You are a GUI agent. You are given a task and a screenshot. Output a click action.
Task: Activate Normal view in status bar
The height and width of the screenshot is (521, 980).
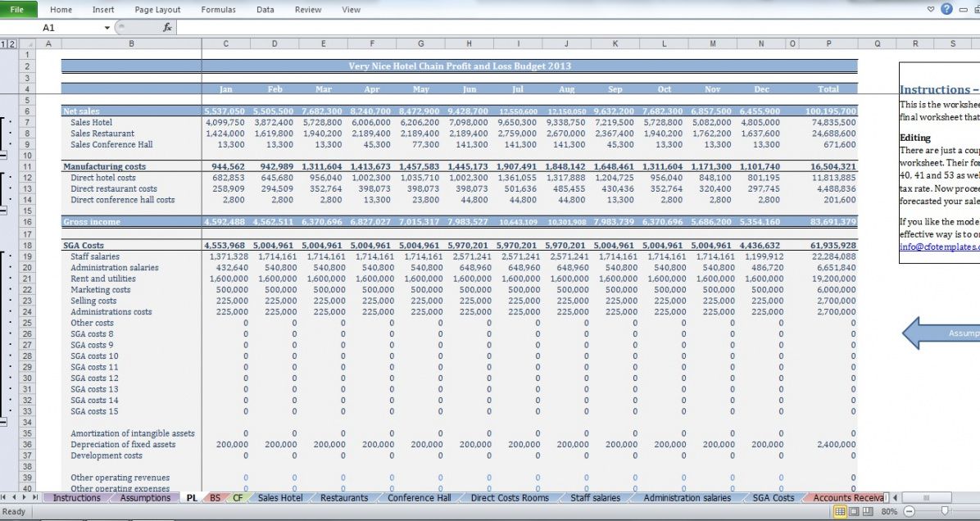tap(840, 512)
